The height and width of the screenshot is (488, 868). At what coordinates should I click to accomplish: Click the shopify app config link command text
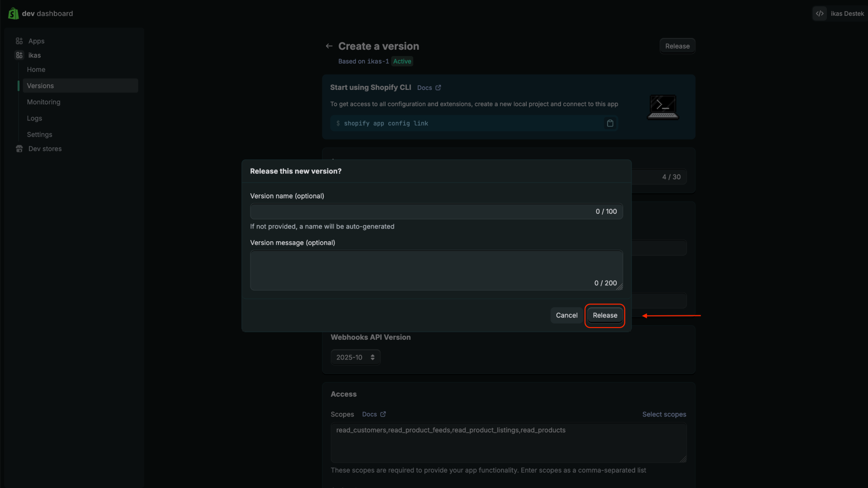click(x=386, y=123)
